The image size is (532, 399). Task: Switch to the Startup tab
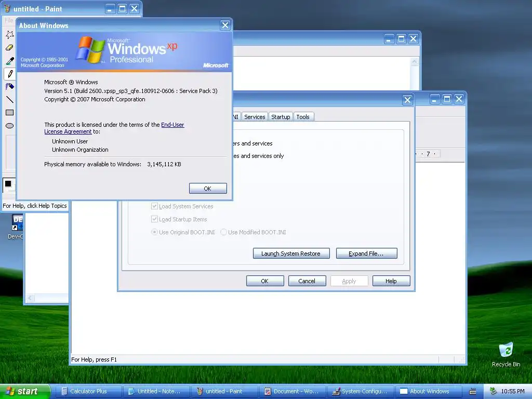[x=281, y=117]
